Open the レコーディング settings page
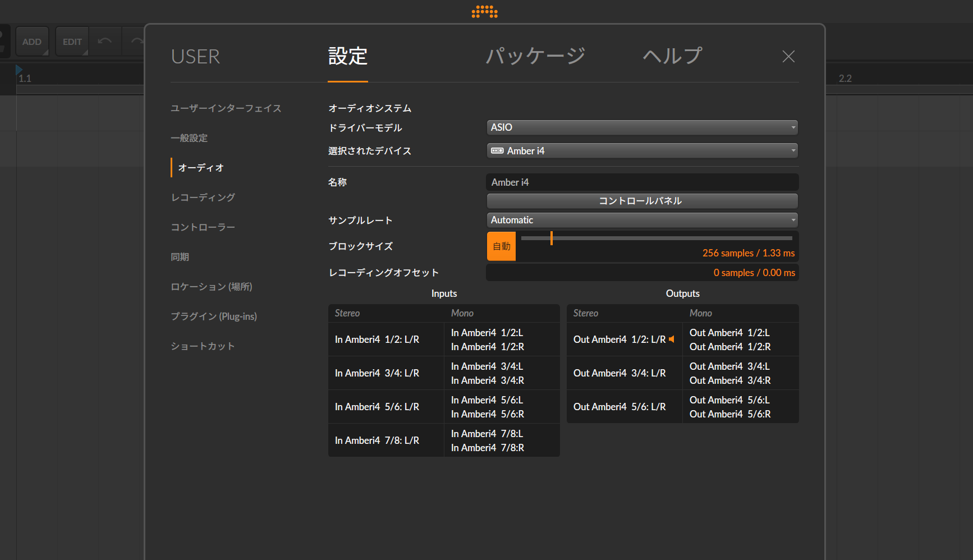Image resolution: width=973 pixels, height=560 pixels. point(203,198)
